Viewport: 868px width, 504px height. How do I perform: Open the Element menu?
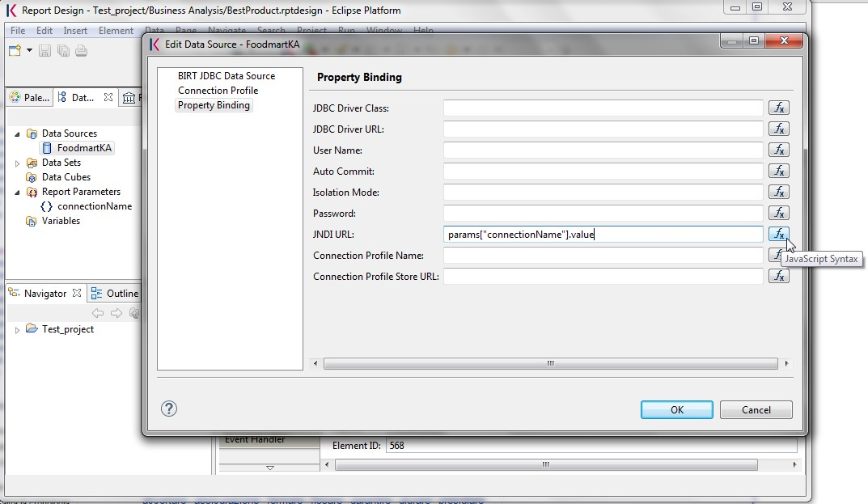tap(116, 31)
